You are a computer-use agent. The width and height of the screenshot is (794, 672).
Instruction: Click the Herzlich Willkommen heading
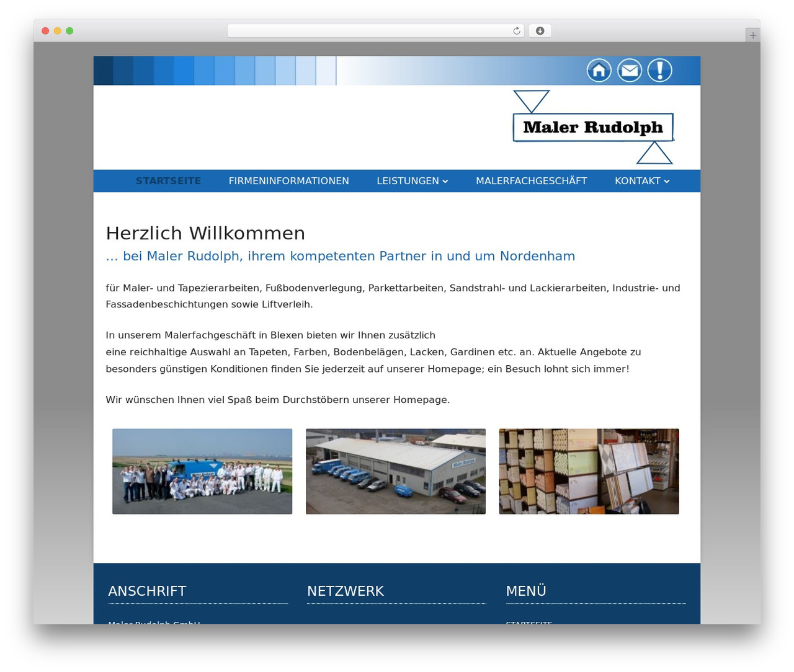205,233
